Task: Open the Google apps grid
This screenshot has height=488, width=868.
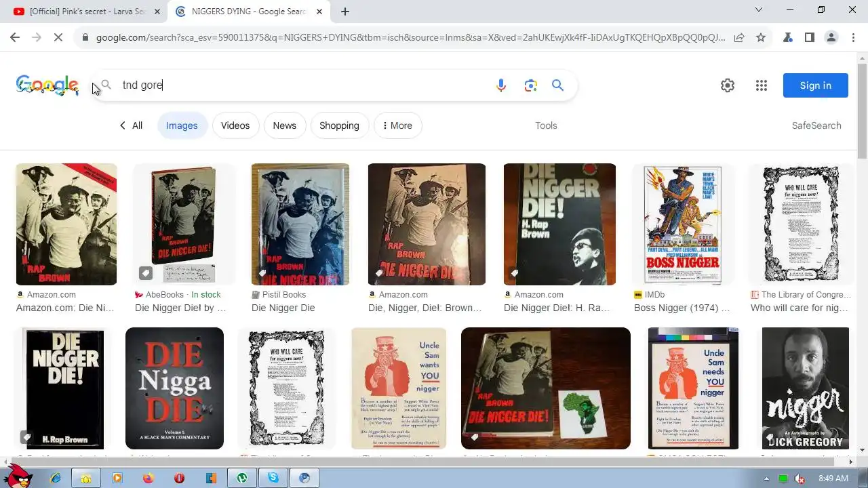Action: pos(762,85)
